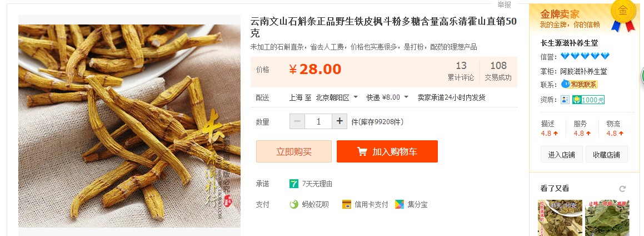Click the 举报 report link
Viewport: 644px width, 236px height.
(x=505, y=4)
